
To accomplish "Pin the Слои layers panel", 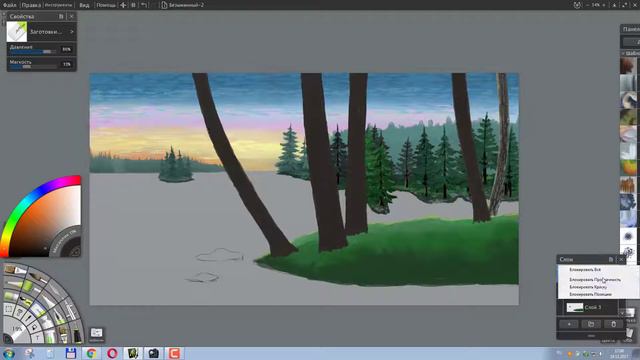I will (611, 259).
